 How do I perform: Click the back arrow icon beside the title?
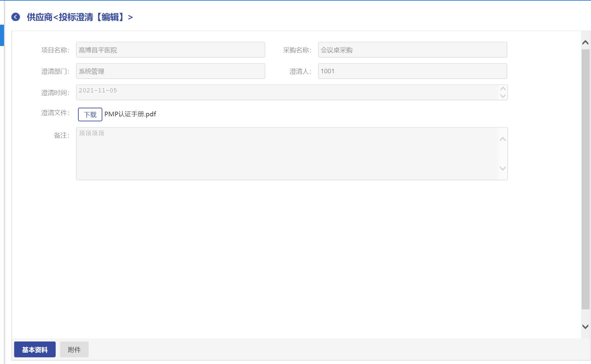16,17
